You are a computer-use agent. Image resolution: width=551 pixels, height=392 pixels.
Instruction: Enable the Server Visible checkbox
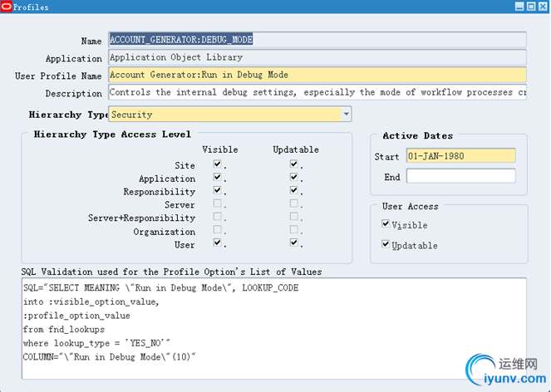(217, 204)
